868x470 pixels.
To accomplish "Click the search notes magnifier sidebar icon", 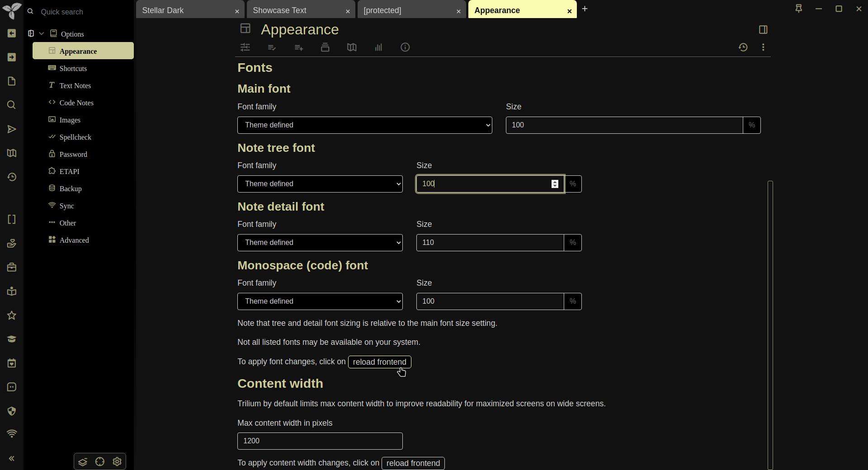I will [x=12, y=105].
